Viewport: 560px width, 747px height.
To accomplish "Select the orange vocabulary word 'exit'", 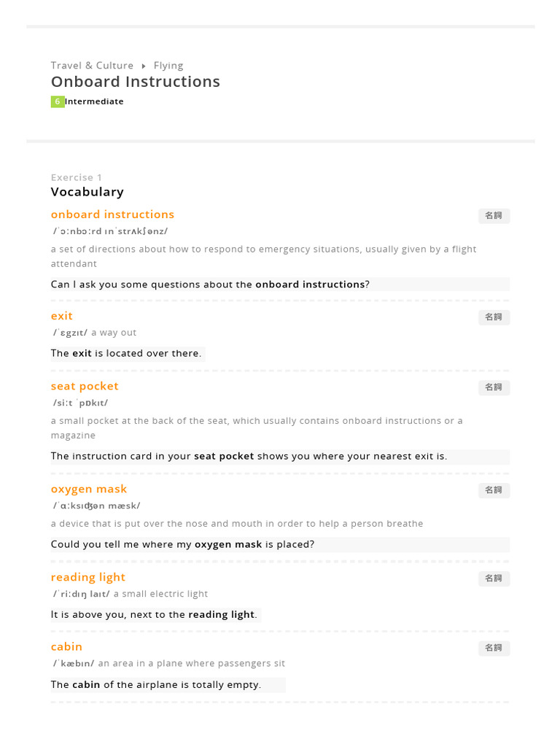I will click(62, 316).
